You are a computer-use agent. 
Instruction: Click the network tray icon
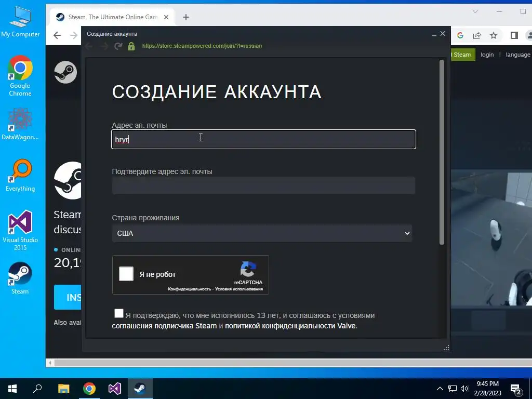(x=453, y=389)
